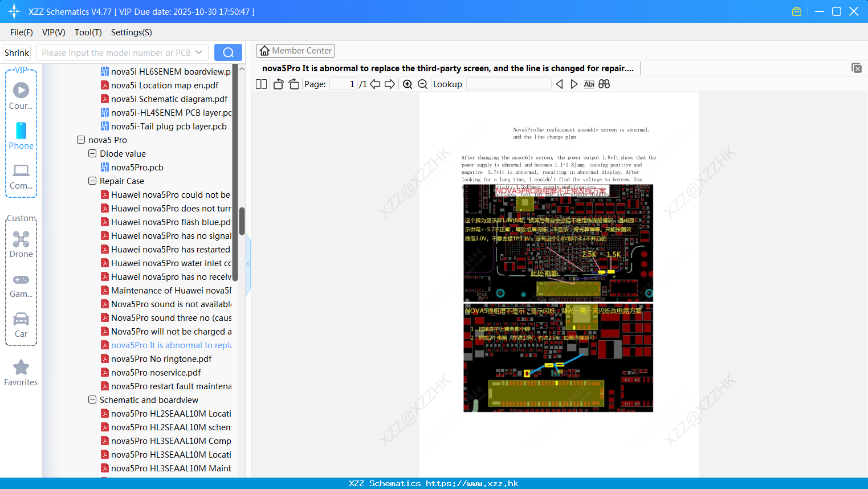Open nova5Pro HL2SEAAL10M schematic file

[x=166, y=427]
